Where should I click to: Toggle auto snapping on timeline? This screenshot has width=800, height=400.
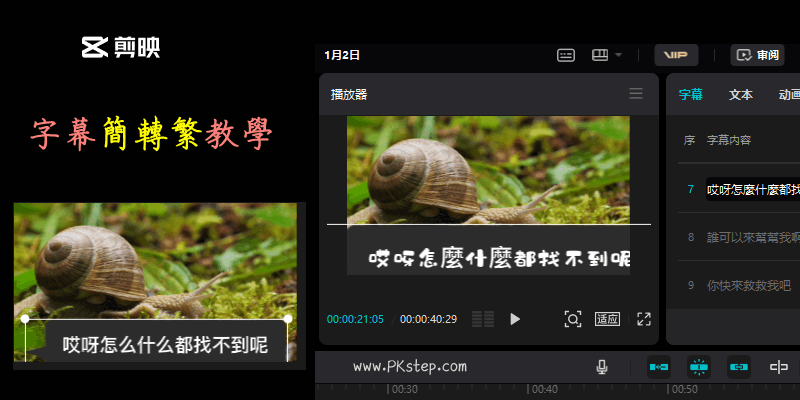(699, 367)
